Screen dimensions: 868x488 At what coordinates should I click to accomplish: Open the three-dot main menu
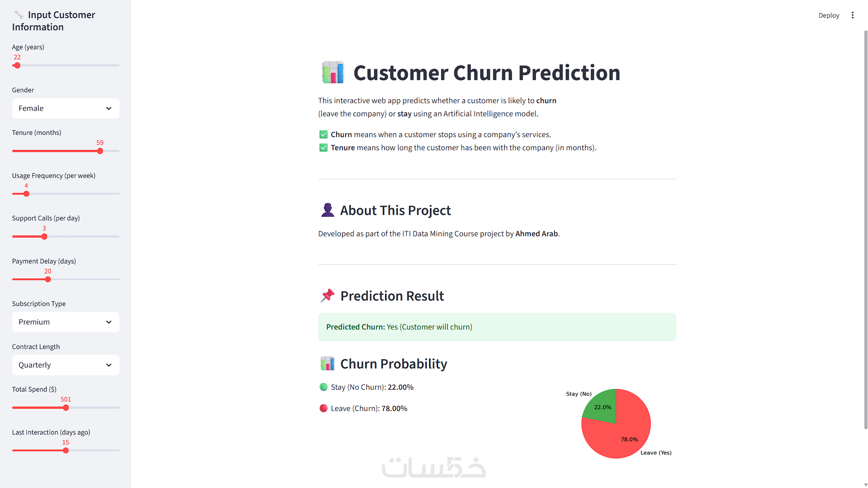point(853,15)
